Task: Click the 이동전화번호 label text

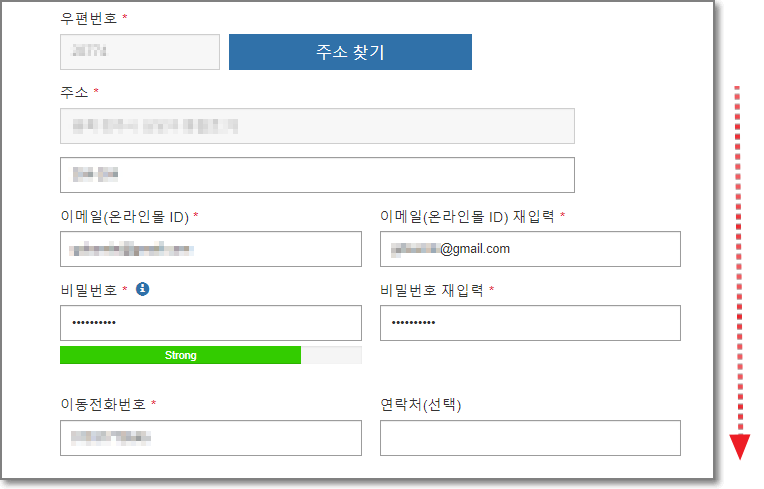Action: click(103, 404)
